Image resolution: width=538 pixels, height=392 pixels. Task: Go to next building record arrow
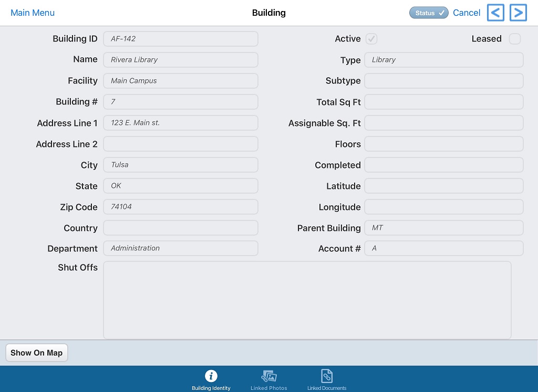518,13
